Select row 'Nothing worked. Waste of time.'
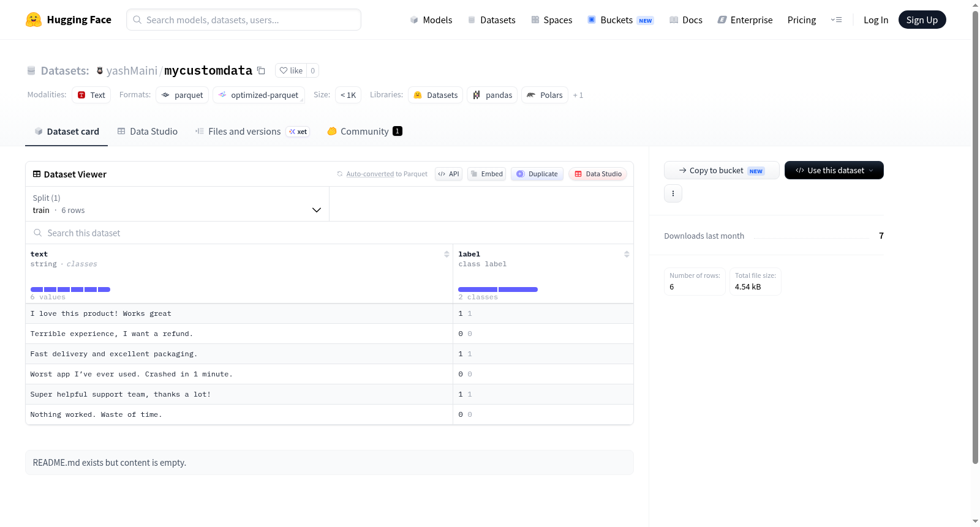Image resolution: width=980 pixels, height=527 pixels. coord(330,414)
